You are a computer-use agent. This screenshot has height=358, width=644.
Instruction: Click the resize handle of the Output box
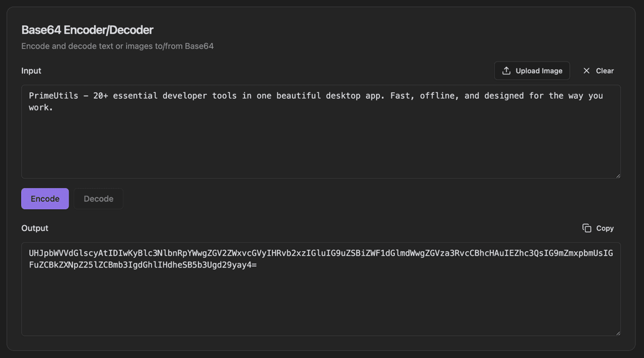618,332
